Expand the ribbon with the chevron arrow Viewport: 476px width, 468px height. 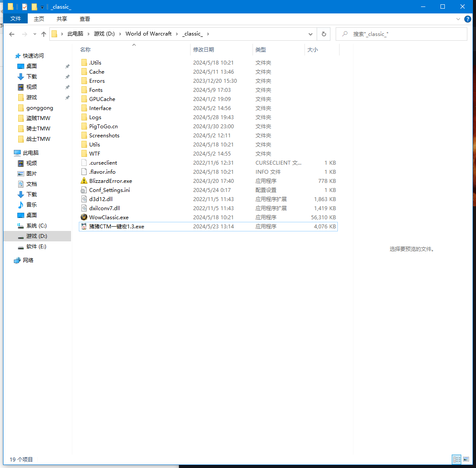point(458,19)
